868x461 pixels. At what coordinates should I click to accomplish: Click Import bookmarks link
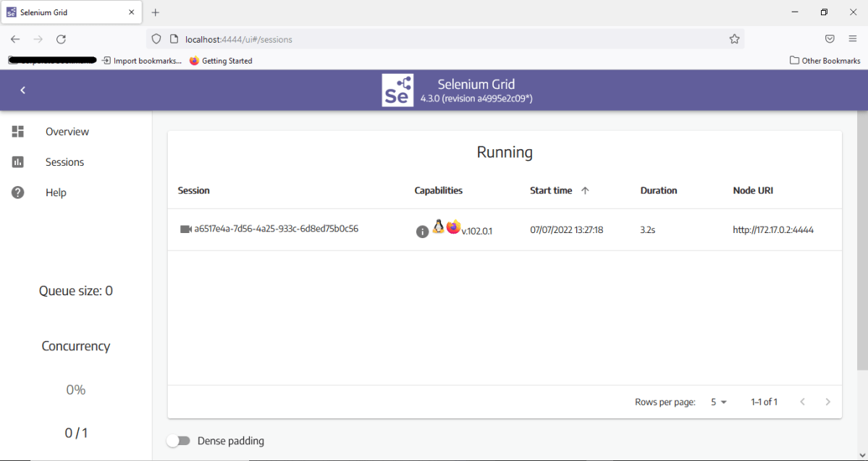142,61
